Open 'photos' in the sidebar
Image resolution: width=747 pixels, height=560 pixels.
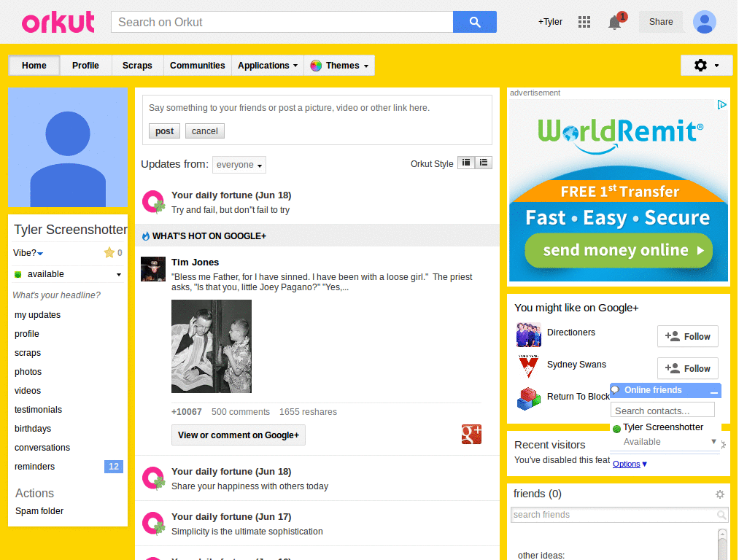[x=28, y=371]
